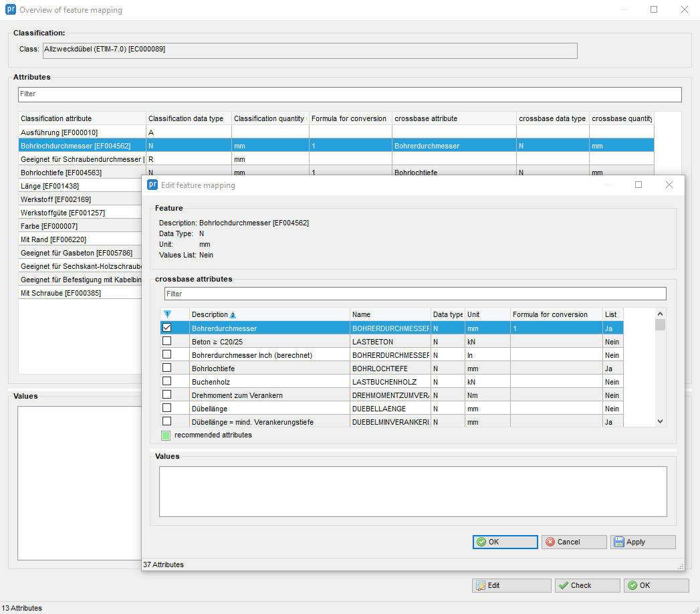The width and height of the screenshot is (700, 614).
Task: Click the Class field showing Allzweckdübel
Action: pyautogui.click(x=310, y=50)
